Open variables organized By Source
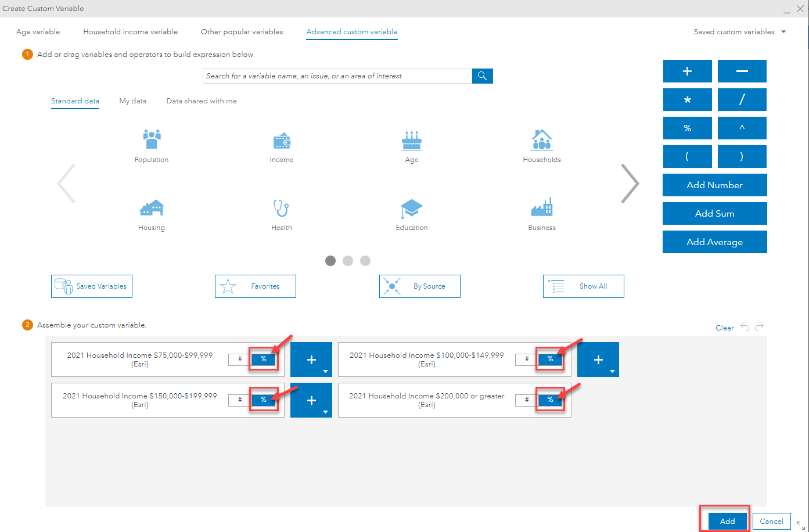809x532 pixels. tap(419, 286)
